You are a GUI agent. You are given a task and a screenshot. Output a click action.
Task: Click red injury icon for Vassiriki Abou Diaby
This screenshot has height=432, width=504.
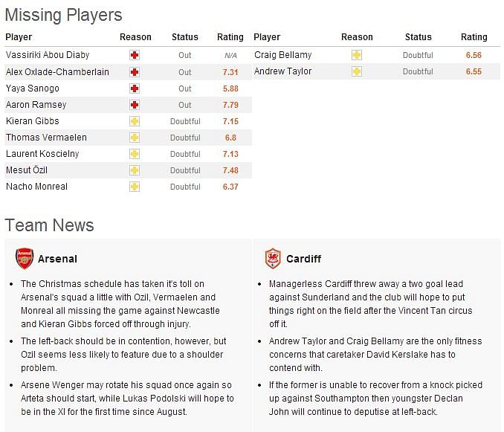pyautogui.click(x=135, y=55)
